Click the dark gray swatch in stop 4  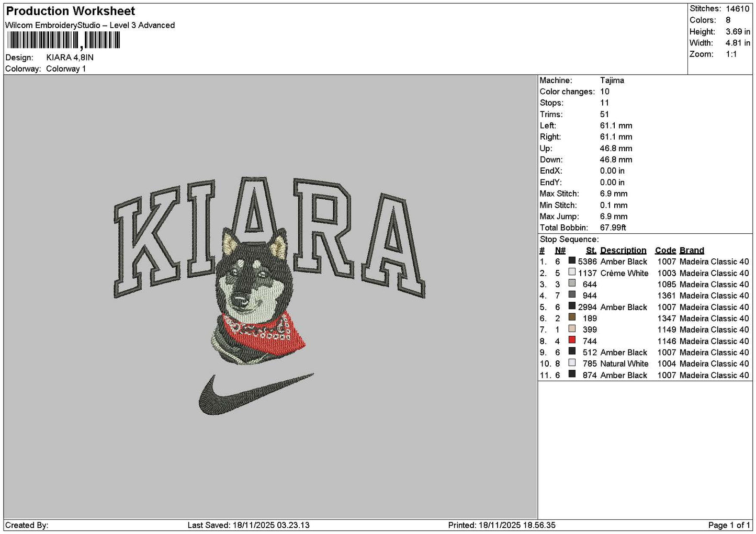(x=572, y=294)
